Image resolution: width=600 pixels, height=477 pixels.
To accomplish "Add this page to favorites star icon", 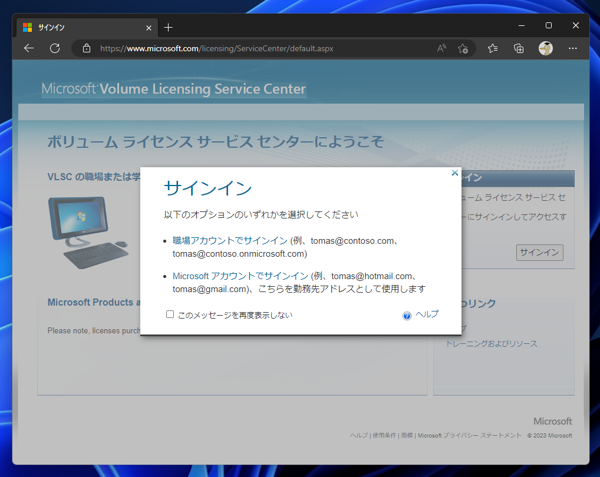I will coord(463,49).
